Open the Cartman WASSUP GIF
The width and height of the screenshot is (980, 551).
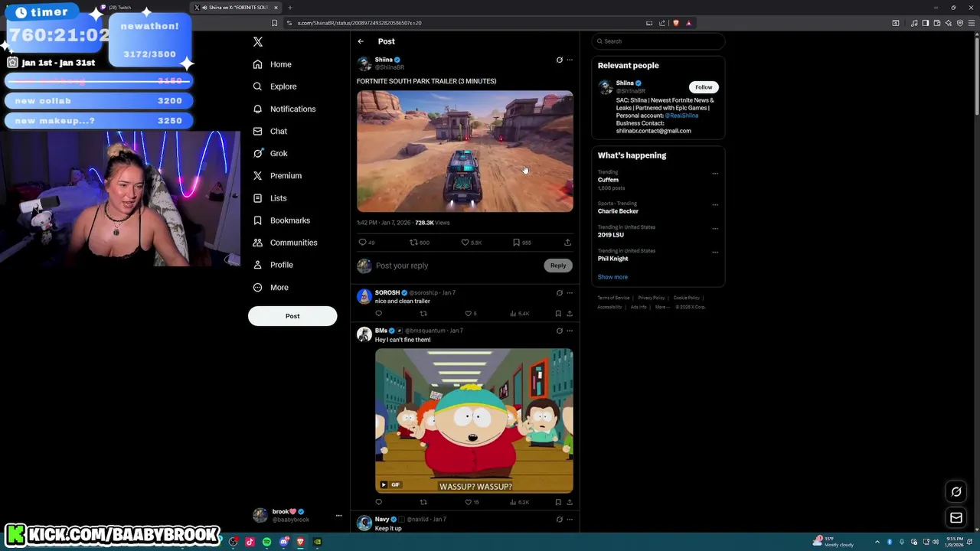(474, 420)
